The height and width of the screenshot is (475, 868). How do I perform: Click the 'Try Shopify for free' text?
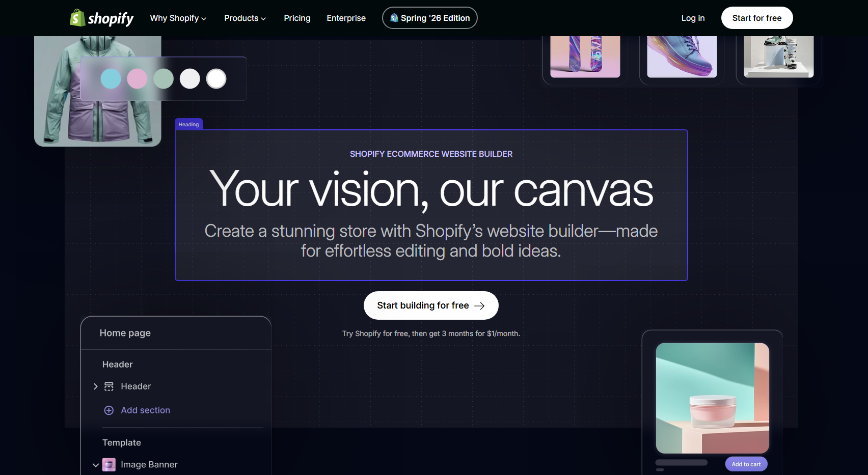pos(431,333)
